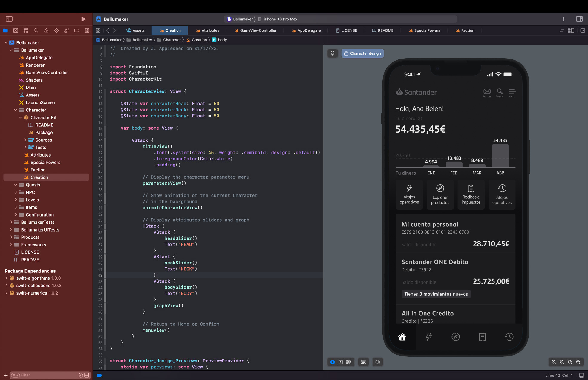
Task: Tap Explorar productos tile in preview
Action: point(440,195)
